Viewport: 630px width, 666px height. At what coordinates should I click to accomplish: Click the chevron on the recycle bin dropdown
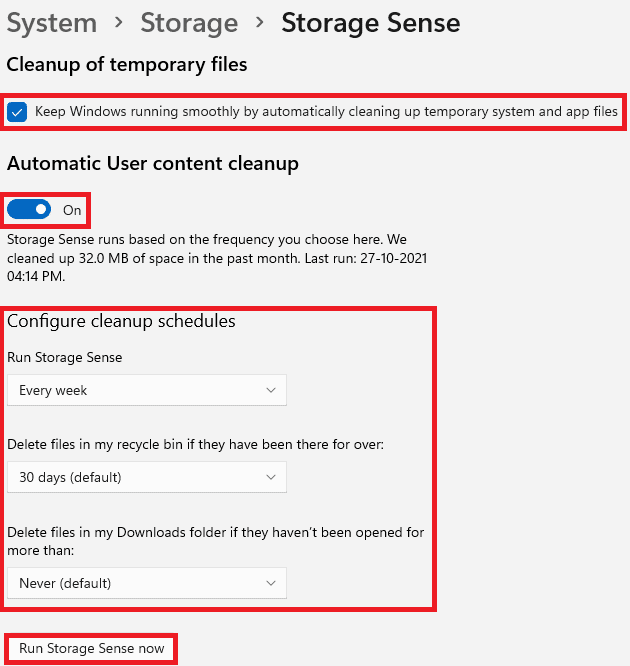click(x=271, y=477)
